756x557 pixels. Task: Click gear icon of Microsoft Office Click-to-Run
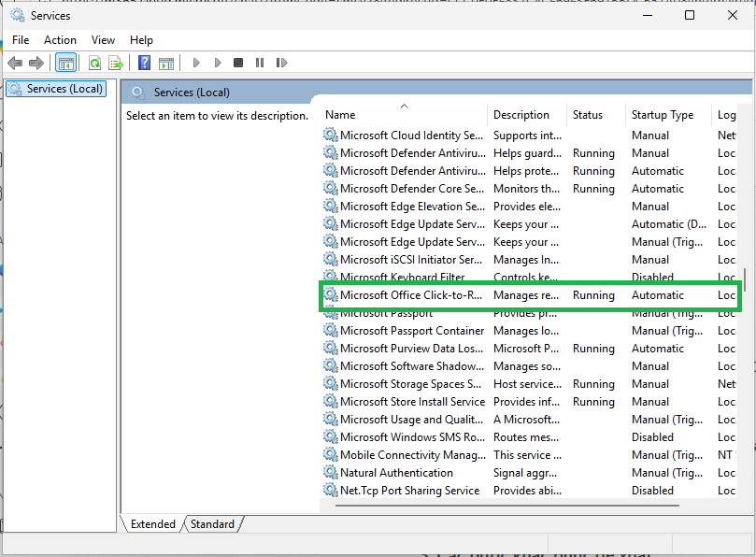coord(330,294)
